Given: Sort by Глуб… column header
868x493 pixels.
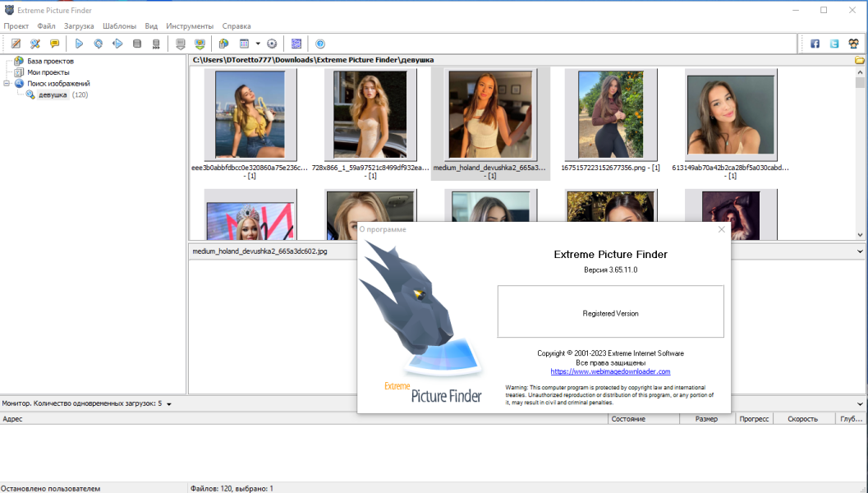Looking at the screenshot, I should pos(851,419).
